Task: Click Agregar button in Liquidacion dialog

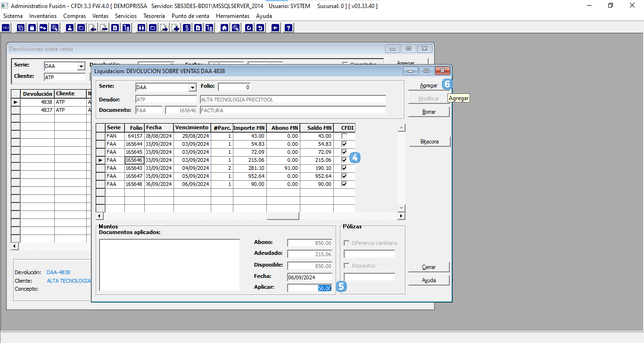Action: pos(429,85)
